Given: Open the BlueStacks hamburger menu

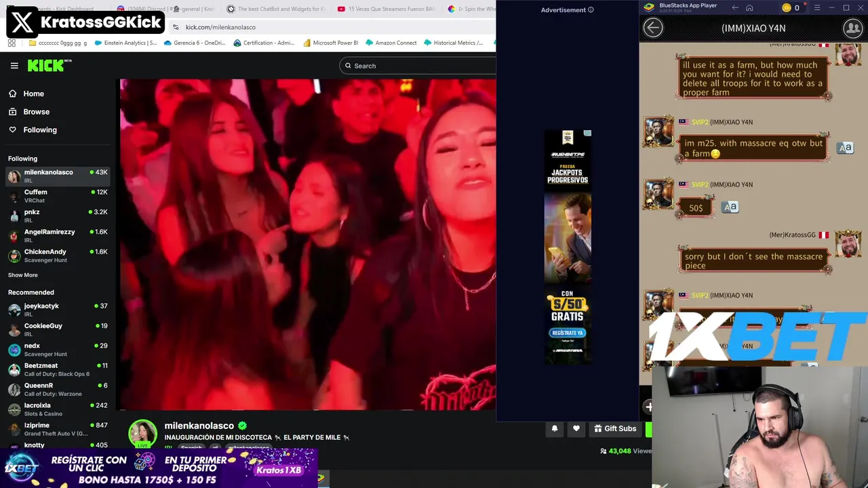Looking at the screenshot, I should tap(816, 8).
